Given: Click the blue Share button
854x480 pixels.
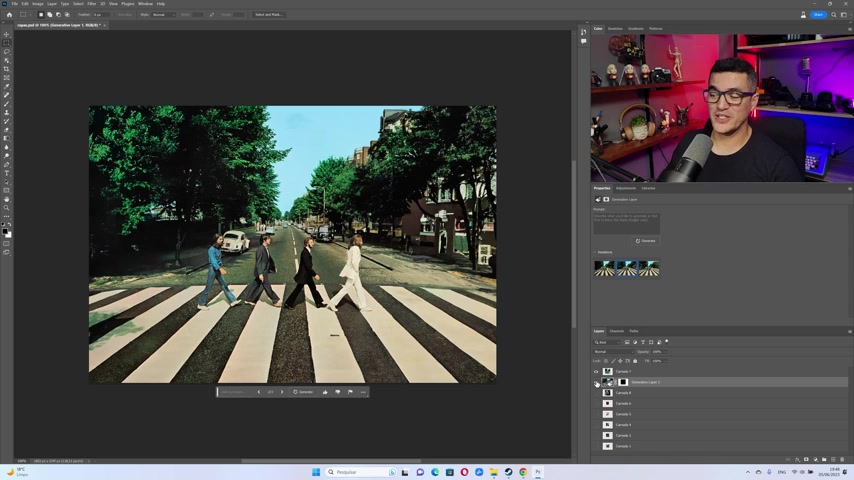Looking at the screenshot, I should tap(818, 15).
